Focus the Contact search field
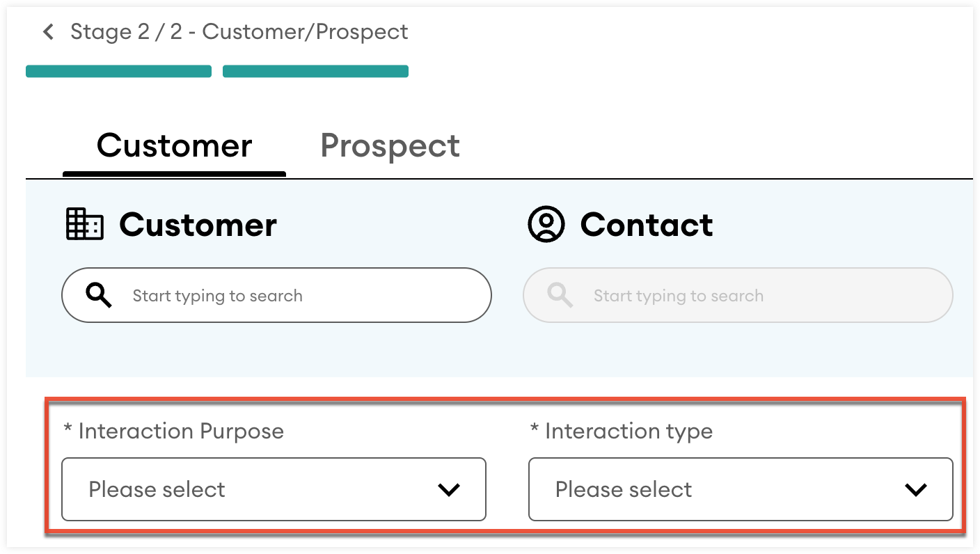Image resolution: width=980 pixels, height=554 pixels. pyautogui.click(x=752, y=296)
